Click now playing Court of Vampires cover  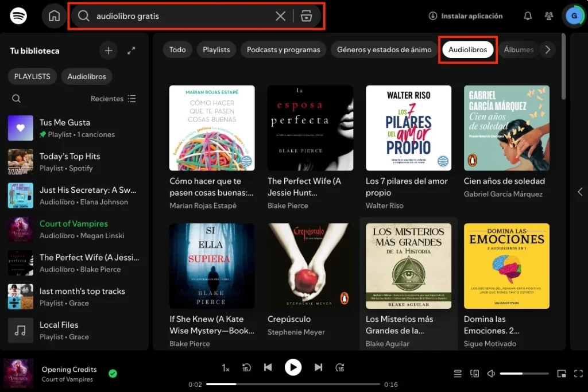coord(18,374)
